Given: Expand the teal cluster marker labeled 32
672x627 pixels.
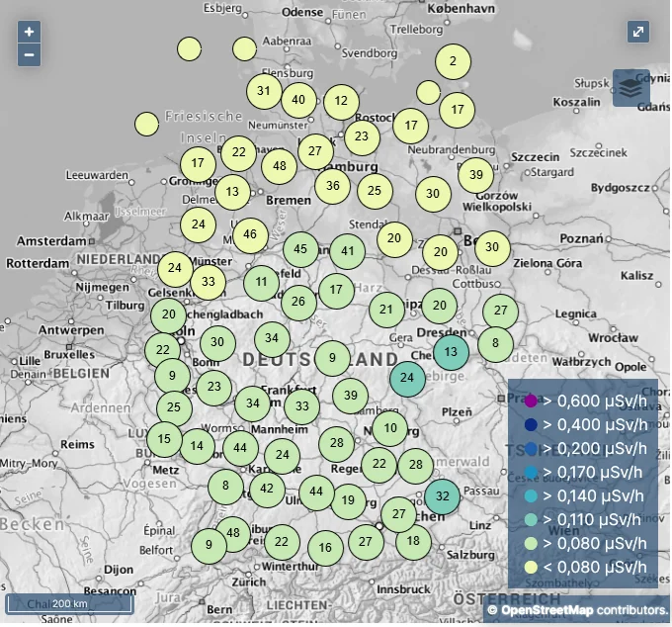Looking at the screenshot, I should (x=443, y=496).
